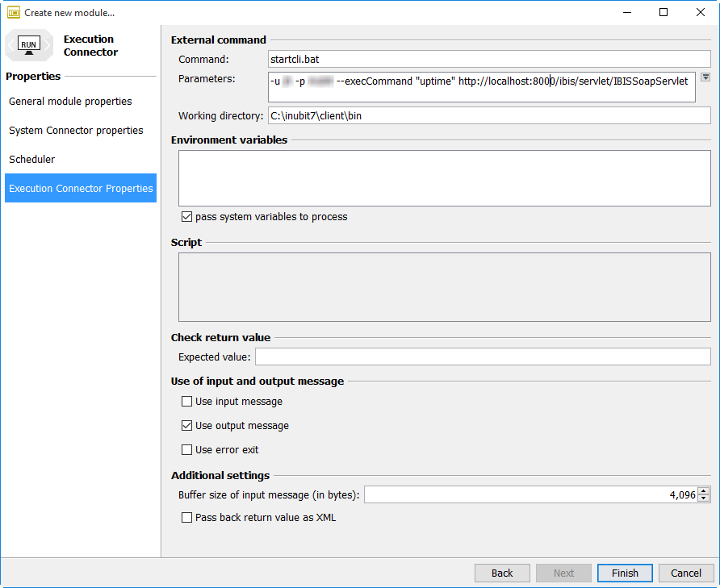Screen dimensions: 720x588
Task: Select Execution Connector Properties page
Action: click(81, 189)
